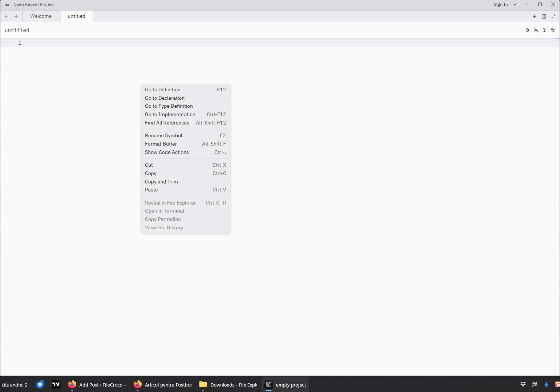
Task: Zoom the pane with expand arrows icon
Action: coord(553,16)
